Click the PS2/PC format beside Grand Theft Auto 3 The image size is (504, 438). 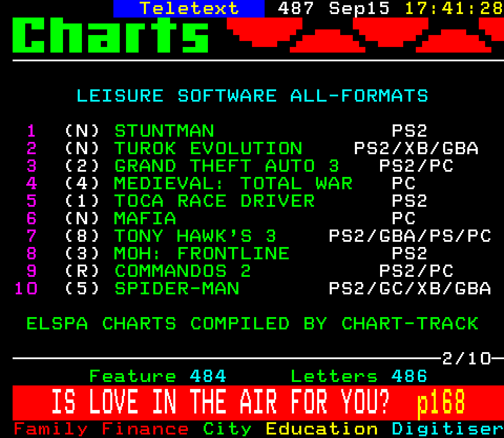[x=416, y=166]
